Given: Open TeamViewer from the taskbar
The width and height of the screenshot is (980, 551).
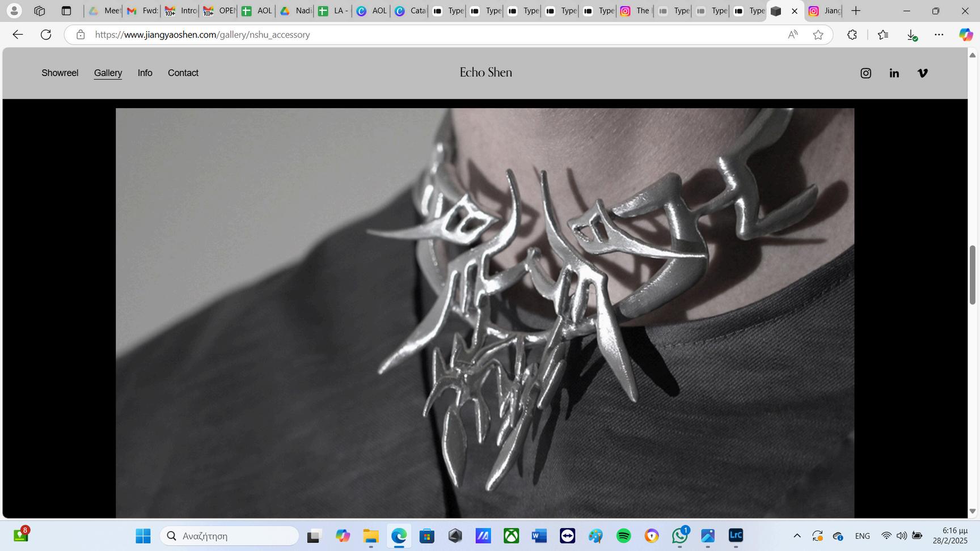Looking at the screenshot, I should [567, 536].
